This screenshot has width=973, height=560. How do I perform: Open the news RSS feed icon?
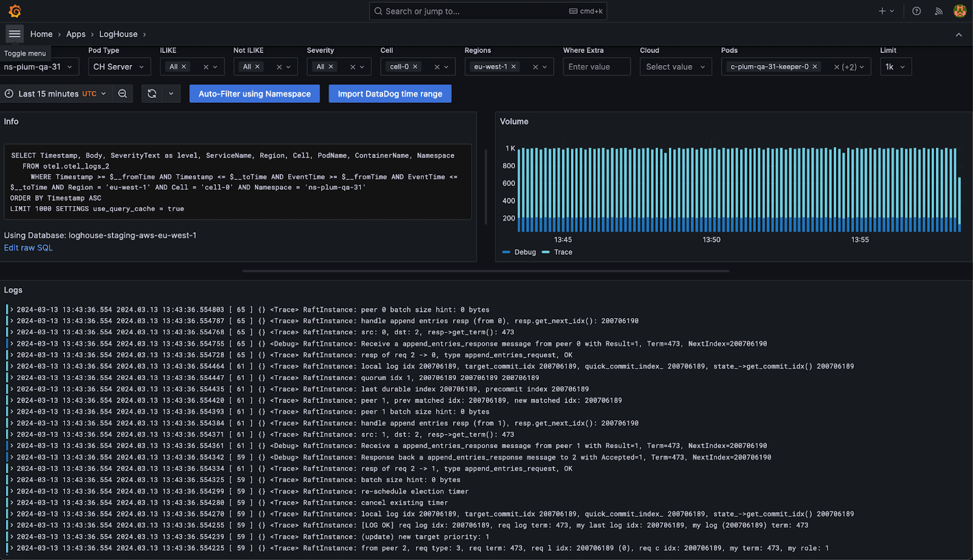[x=938, y=11]
